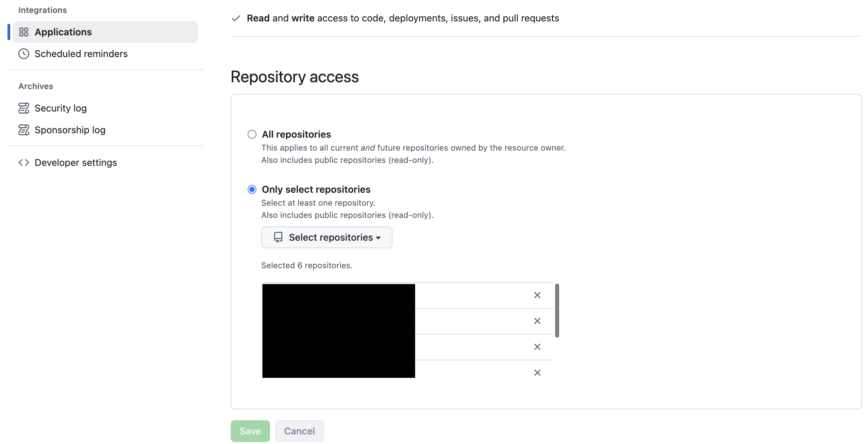Image resolution: width=868 pixels, height=444 pixels.
Task: Click the Sponsorship log icon
Action: coord(24,130)
